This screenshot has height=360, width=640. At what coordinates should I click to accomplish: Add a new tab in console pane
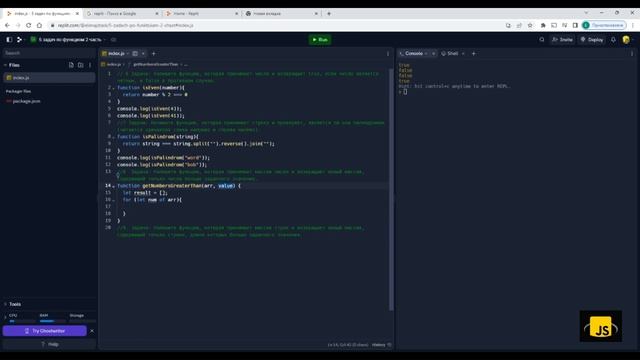[473, 53]
